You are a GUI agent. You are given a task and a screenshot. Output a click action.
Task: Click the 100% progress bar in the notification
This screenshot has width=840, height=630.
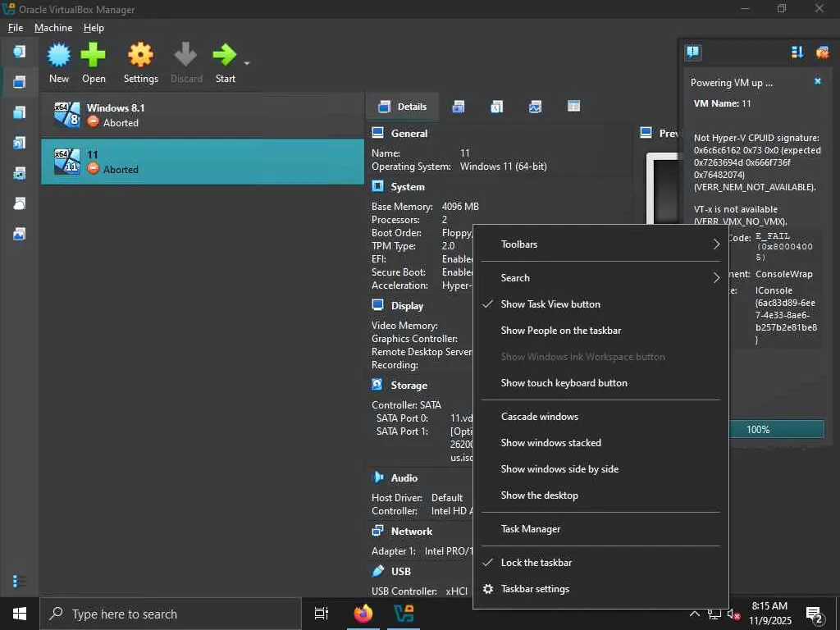pyautogui.click(x=777, y=430)
